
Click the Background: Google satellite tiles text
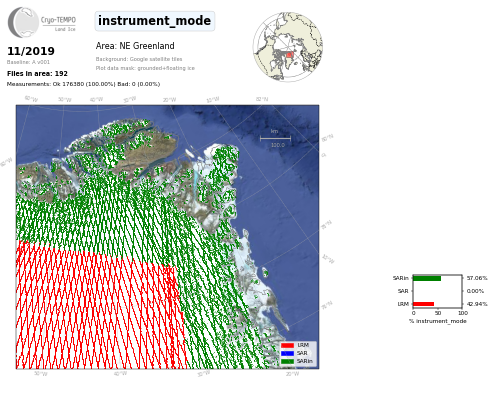coord(139,59)
